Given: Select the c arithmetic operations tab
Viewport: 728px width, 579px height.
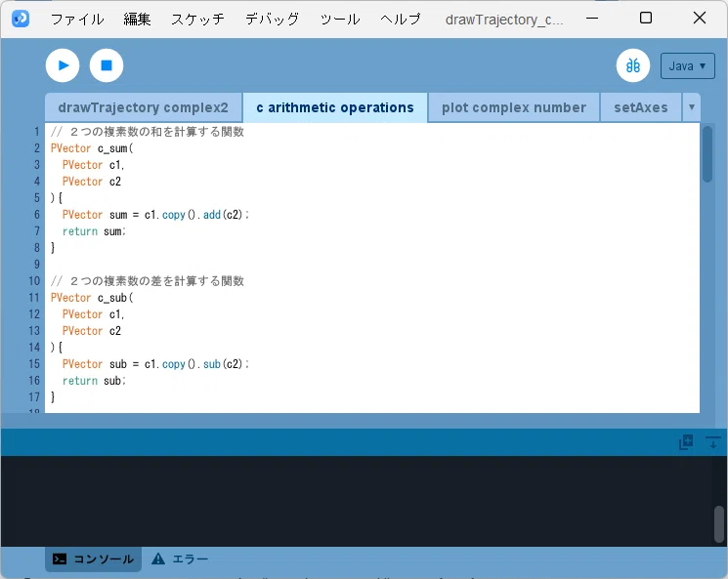Looking at the screenshot, I should pyautogui.click(x=335, y=107).
